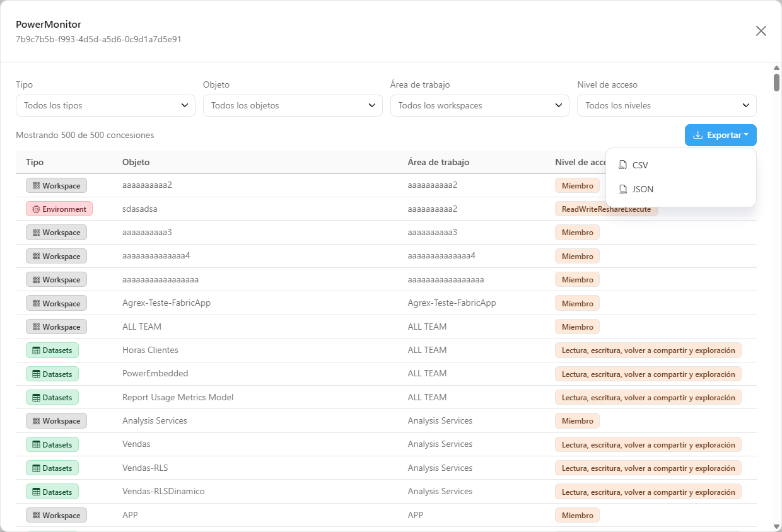Viewport: 782px width, 532px height.
Task: Click the access level badge for Horas Clientes
Action: (648, 350)
